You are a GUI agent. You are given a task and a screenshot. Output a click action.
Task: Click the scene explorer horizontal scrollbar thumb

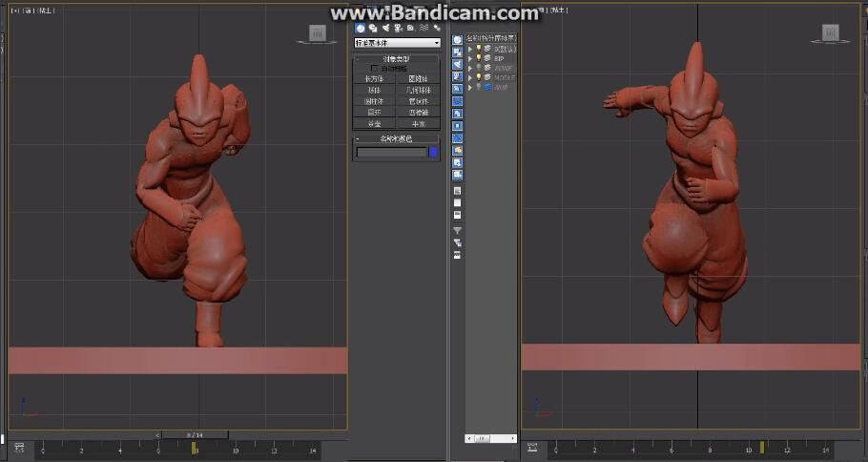[482, 438]
